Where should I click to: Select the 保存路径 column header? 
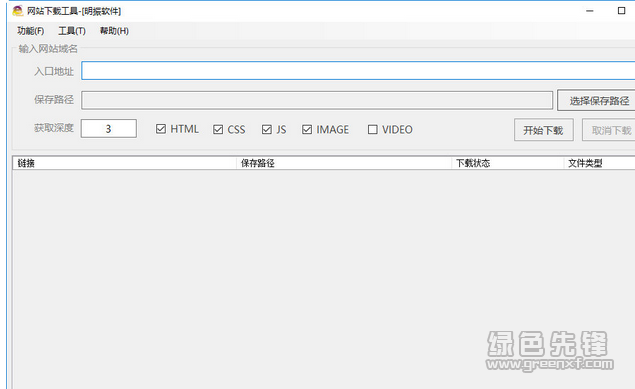point(344,163)
